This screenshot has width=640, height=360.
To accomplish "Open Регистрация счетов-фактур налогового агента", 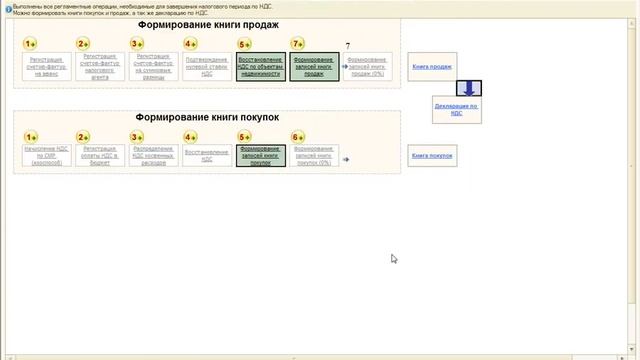I will click(x=100, y=67).
